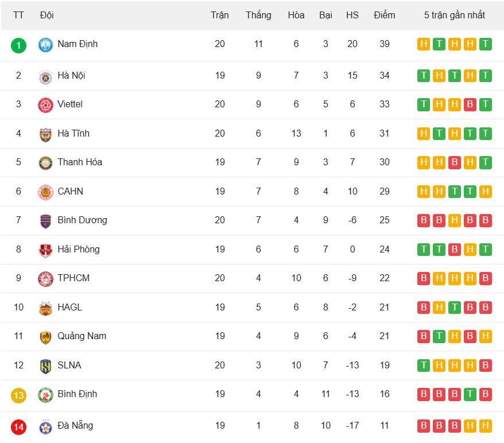The image size is (504, 443).
Task: Click the Viettel team logo
Action: click(45, 105)
